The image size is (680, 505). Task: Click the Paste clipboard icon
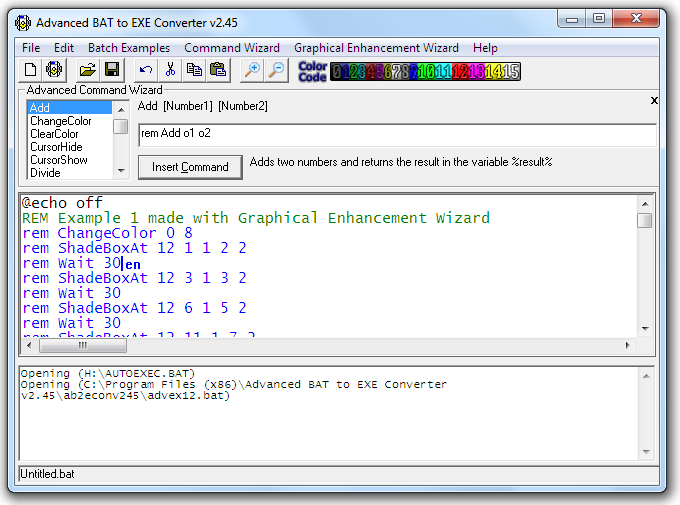218,70
